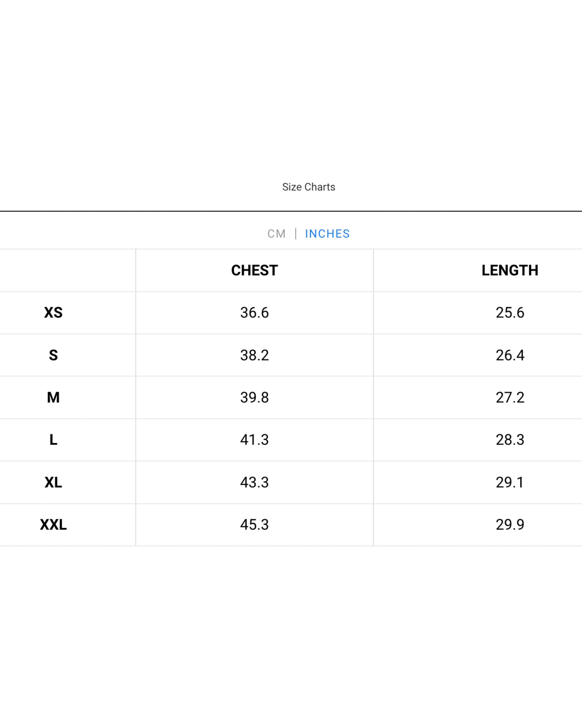Select the S size row label
The image size is (582, 728).
[53, 355]
